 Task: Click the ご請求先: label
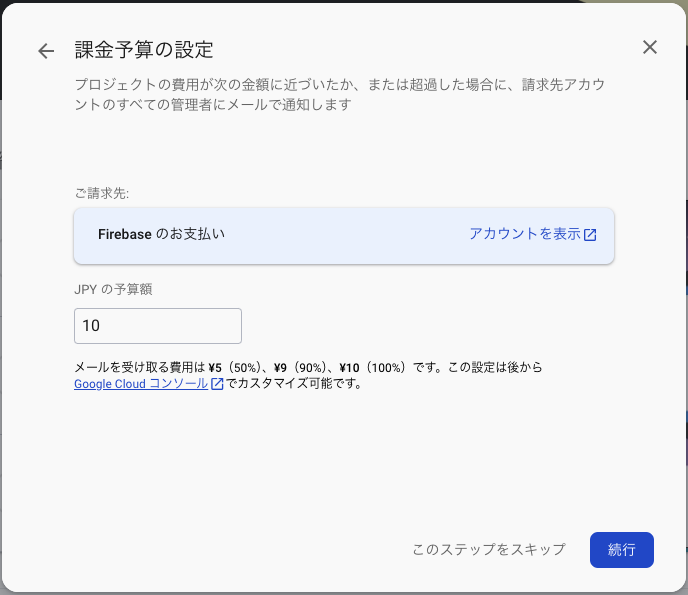coord(102,193)
